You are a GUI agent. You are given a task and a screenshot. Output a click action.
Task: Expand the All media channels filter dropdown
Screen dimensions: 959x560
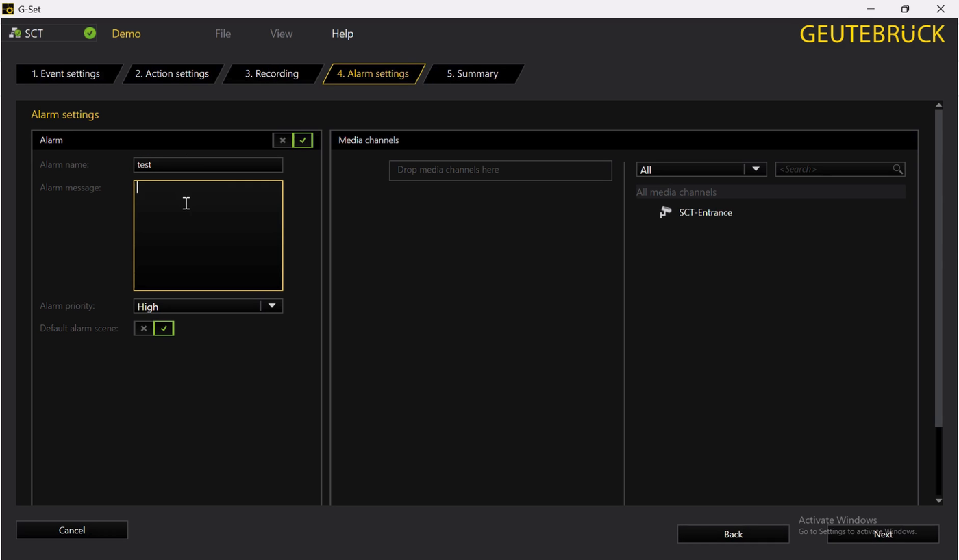[756, 169]
